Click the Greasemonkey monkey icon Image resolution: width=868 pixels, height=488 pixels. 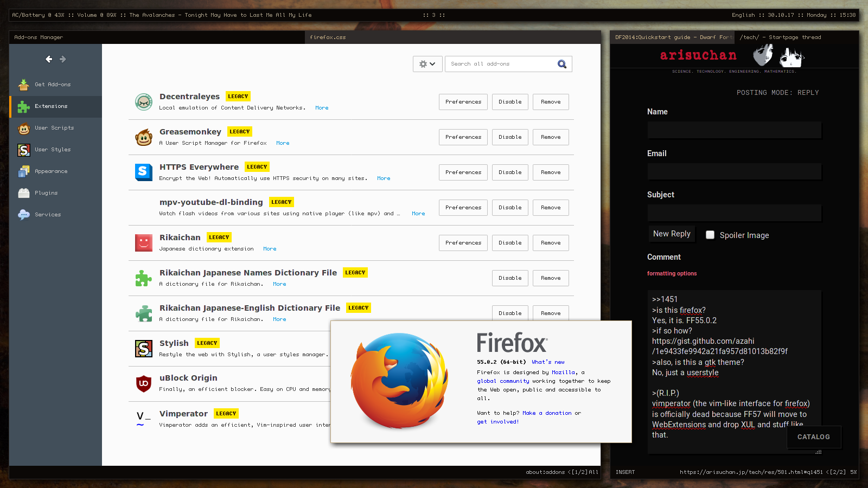[x=144, y=137]
